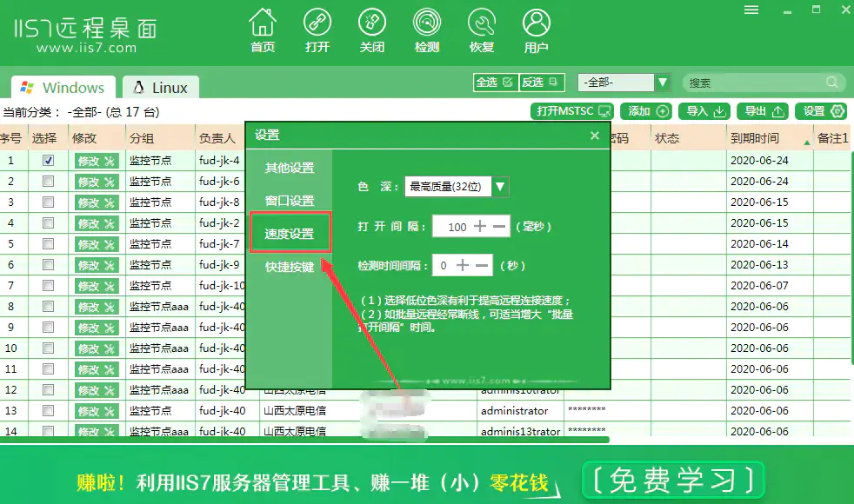Click 修改 edit button in row 10
Viewport: 854px width, 504px height.
point(97,348)
